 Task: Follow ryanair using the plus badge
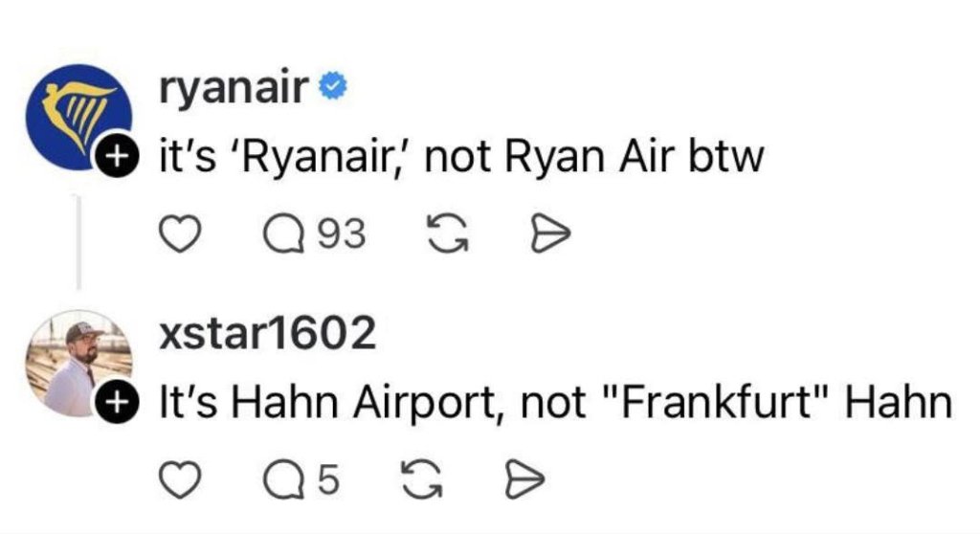point(113,155)
